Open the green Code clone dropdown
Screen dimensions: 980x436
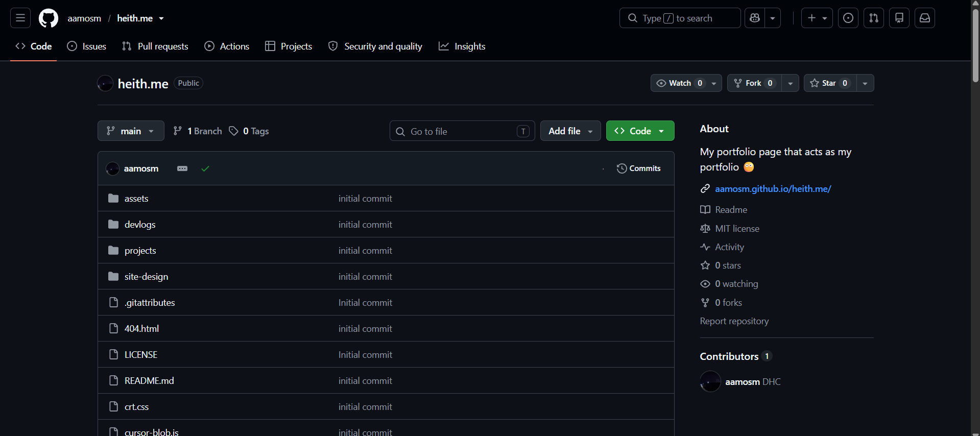[640, 131]
